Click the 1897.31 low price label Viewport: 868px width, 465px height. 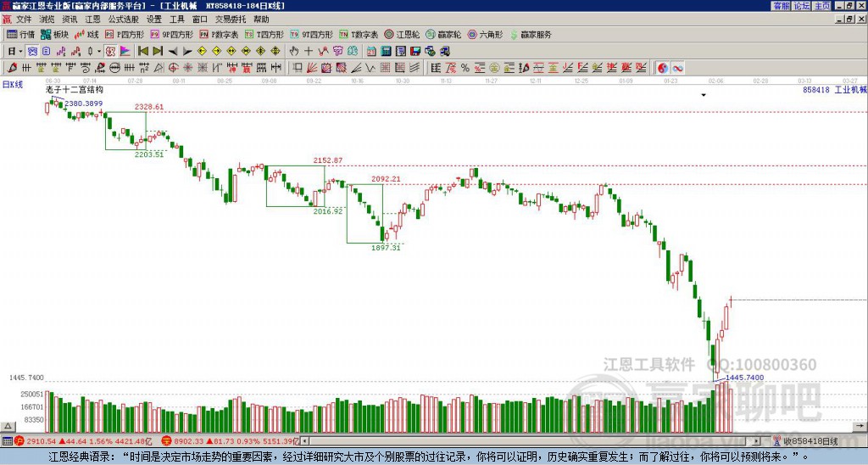pyautogui.click(x=386, y=248)
